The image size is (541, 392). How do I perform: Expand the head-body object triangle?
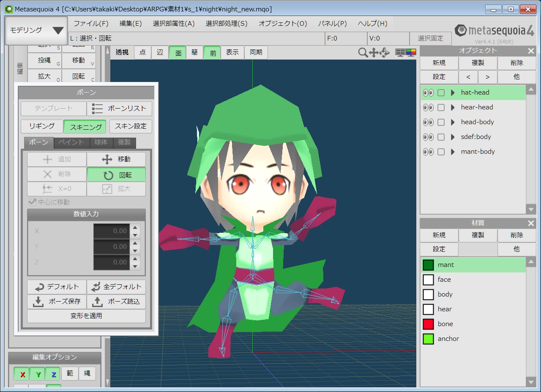tap(453, 122)
